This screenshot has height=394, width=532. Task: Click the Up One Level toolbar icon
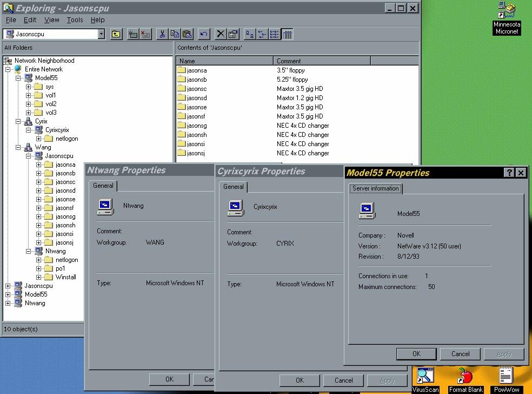point(116,34)
